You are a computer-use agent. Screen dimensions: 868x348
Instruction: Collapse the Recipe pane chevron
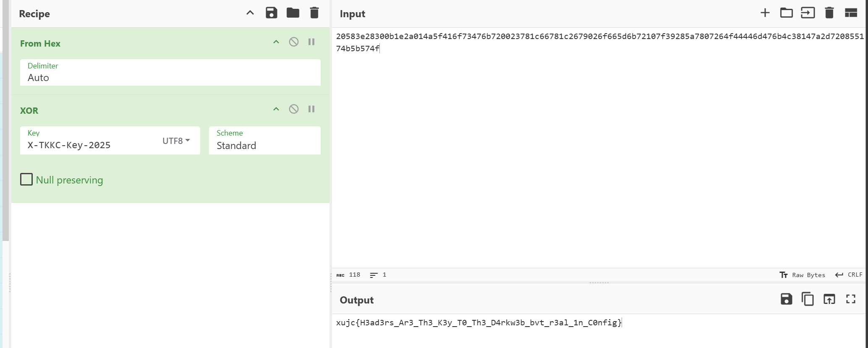250,13
